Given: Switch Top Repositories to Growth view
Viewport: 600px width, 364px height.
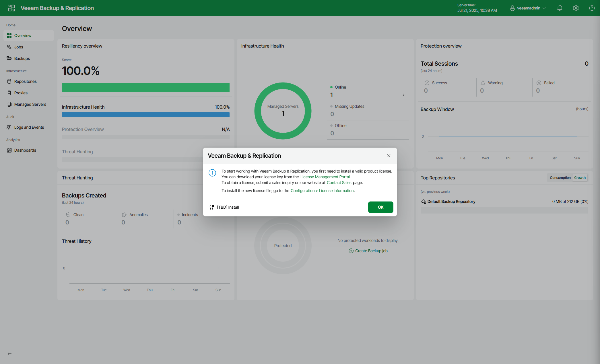Looking at the screenshot, I should [580, 178].
